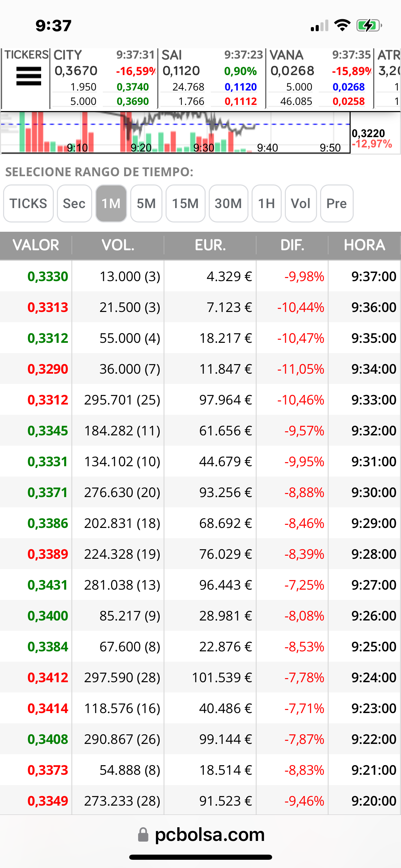The width and height of the screenshot is (401, 868).
Task: Choose the 1H time range
Action: [x=267, y=204]
